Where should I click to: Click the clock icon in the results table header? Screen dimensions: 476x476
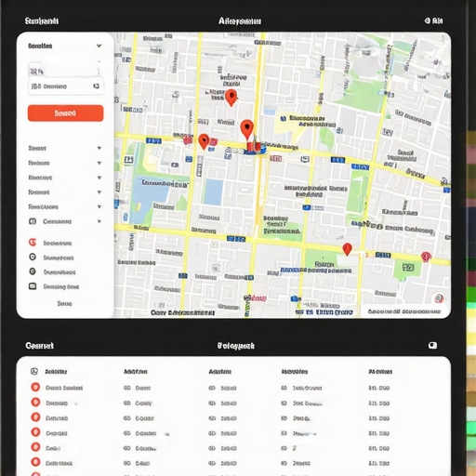[x=34, y=371]
